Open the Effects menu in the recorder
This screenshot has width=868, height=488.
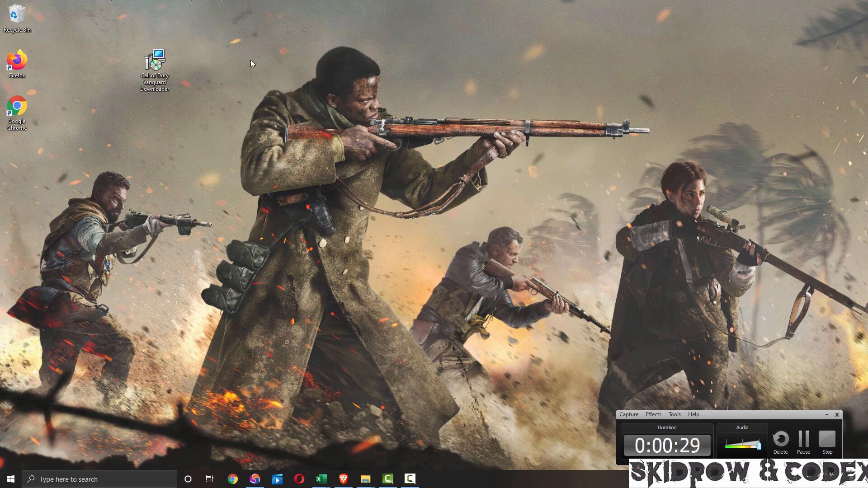coord(653,414)
